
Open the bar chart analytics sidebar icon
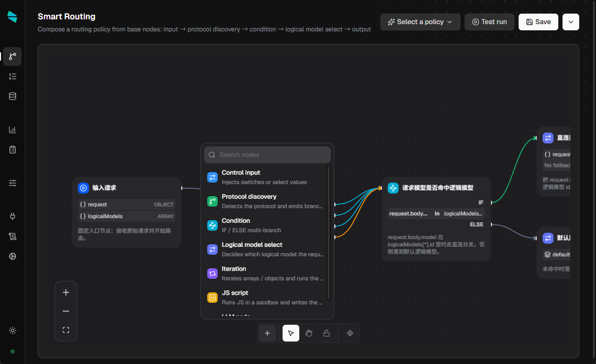pyautogui.click(x=13, y=130)
